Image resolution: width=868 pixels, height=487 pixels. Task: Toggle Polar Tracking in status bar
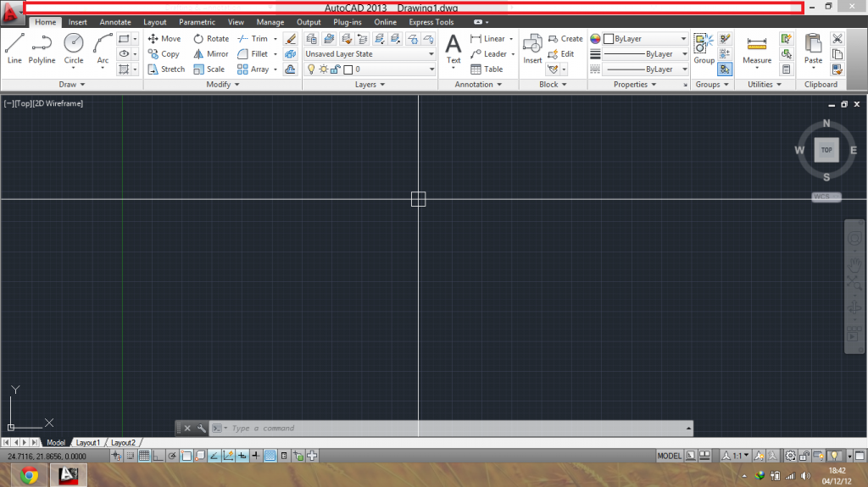click(172, 456)
